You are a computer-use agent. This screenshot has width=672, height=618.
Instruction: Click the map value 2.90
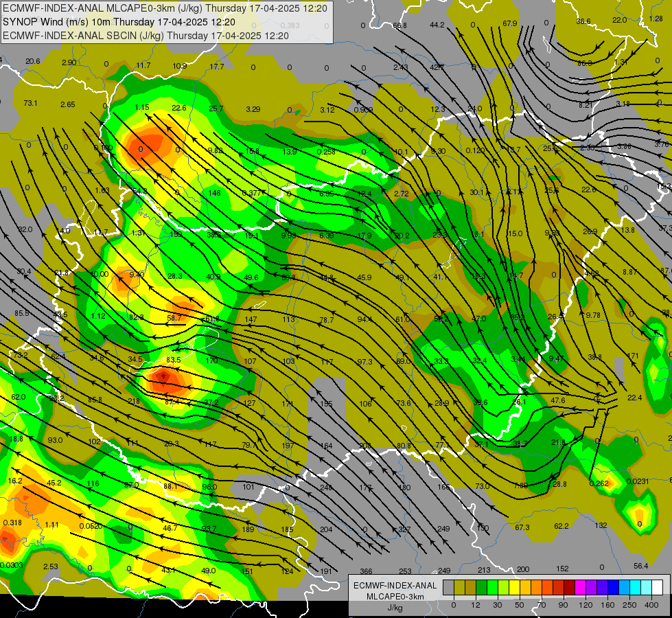(69, 62)
